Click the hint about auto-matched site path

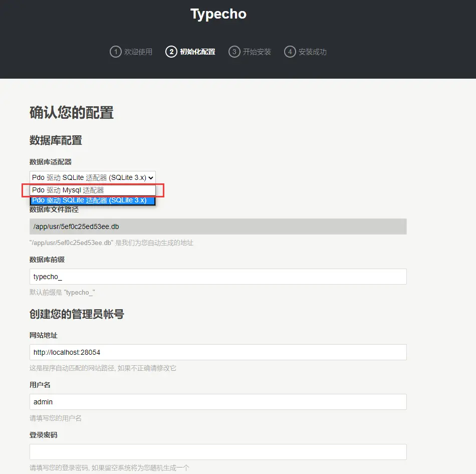tap(103, 368)
